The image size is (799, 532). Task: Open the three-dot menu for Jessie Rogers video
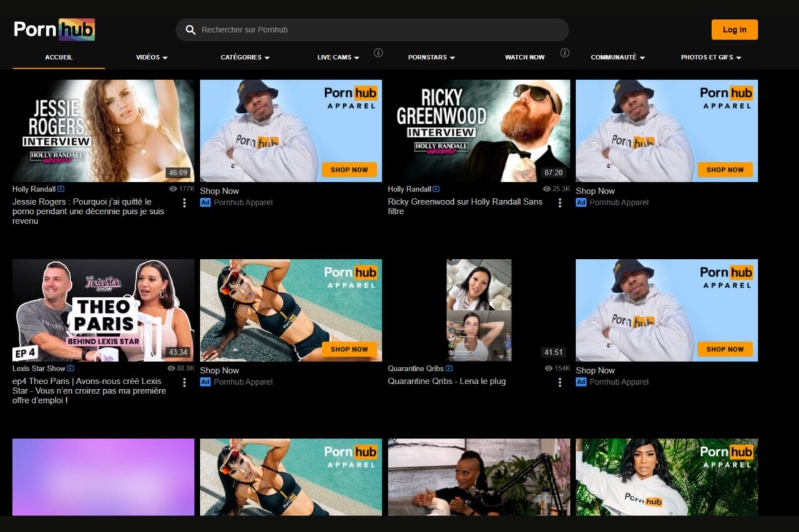pyautogui.click(x=184, y=203)
